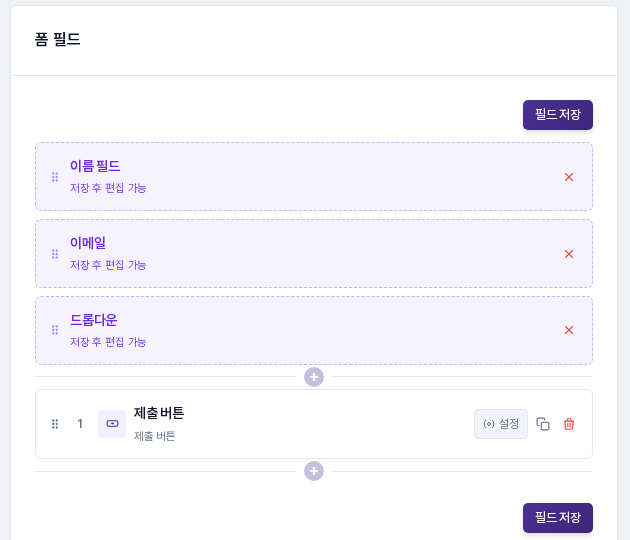Click the 제출 버튼 type icon
Image resolution: width=630 pixels, height=540 pixels.
pyautogui.click(x=112, y=424)
